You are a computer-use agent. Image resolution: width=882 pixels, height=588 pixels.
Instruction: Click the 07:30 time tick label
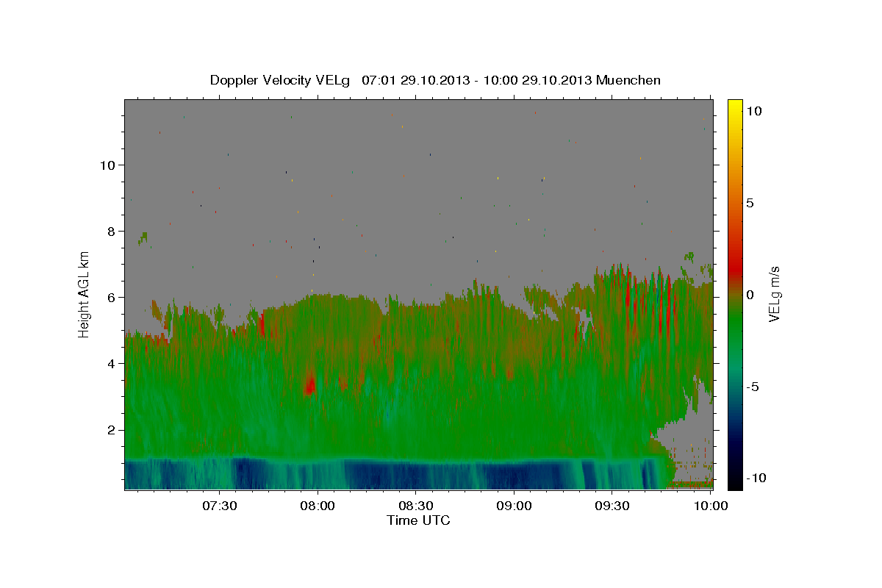pyautogui.click(x=220, y=506)
